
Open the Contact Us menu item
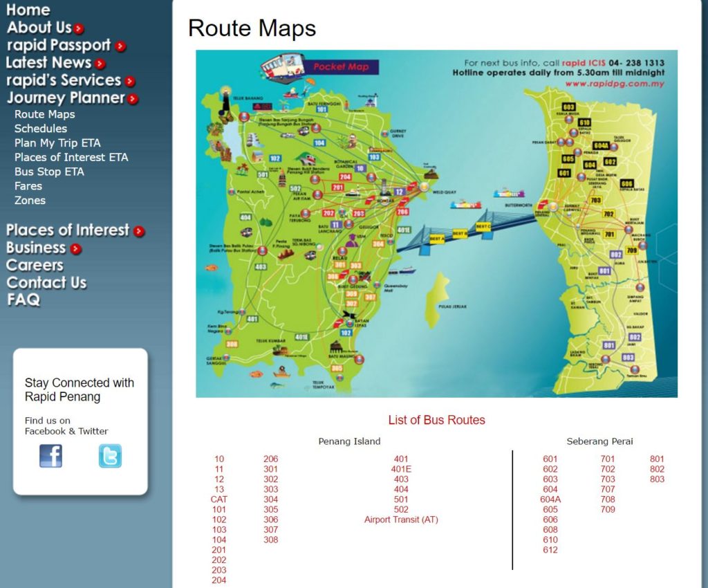pos(46,283)
